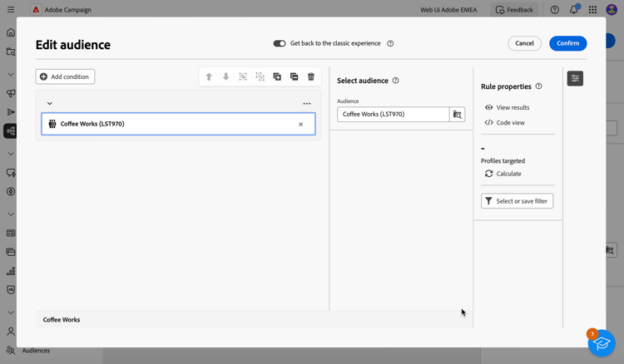Remove Coffee Works condition with X
The image size is (624, 364).
tap(301, 125)
